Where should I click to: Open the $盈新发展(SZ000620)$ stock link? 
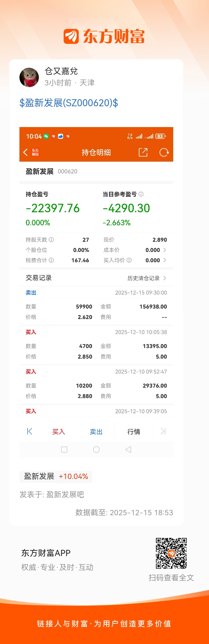[69, 103]
